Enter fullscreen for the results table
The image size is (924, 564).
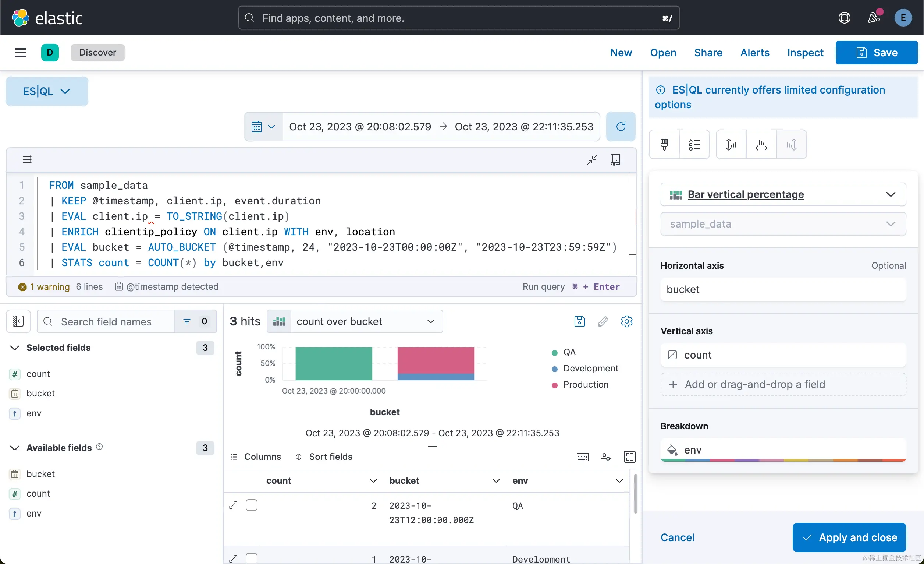pyautogui.click(x=629, y=457)
